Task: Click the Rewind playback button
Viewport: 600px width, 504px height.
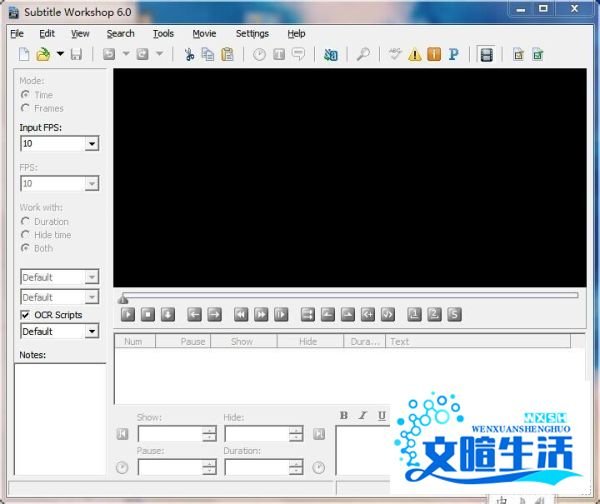Action: click(241, 315)
